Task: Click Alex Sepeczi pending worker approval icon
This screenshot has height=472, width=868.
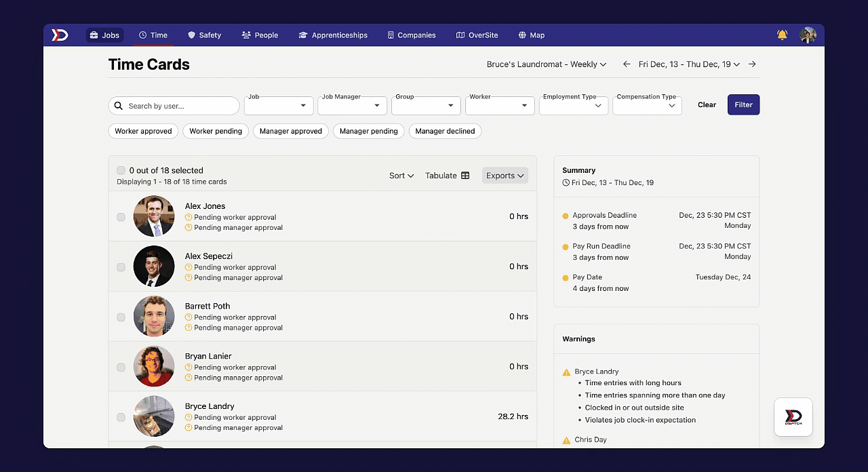Action: point(189,267)
